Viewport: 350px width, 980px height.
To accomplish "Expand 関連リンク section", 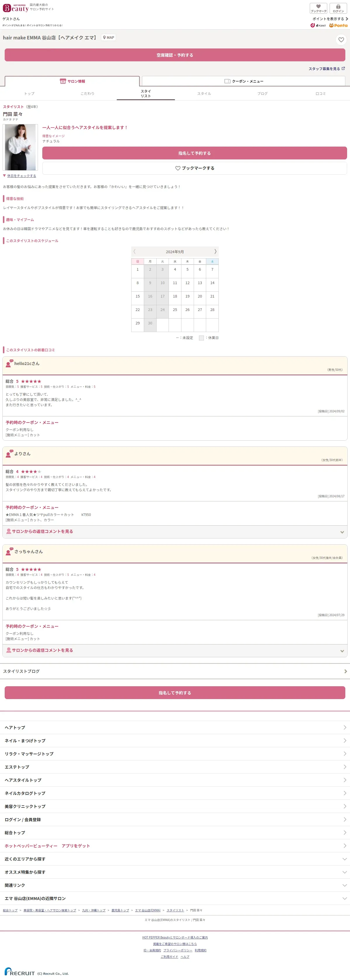I will (175, 885).
